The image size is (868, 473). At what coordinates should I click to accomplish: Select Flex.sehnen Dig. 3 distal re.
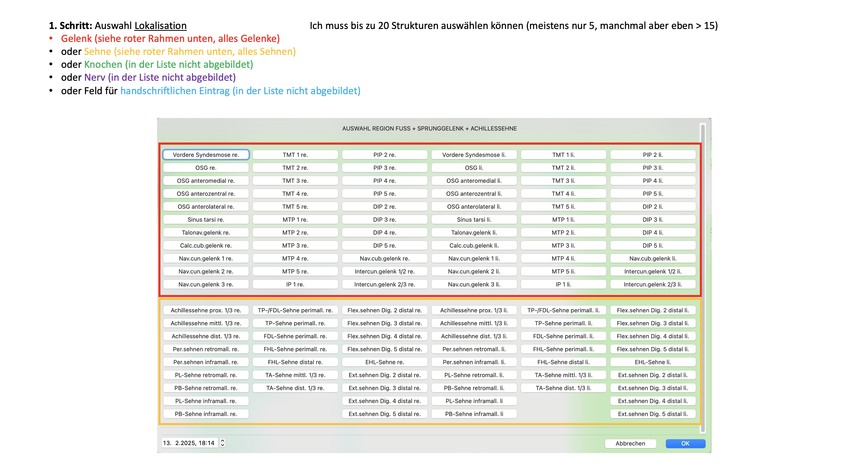(385, 323)
